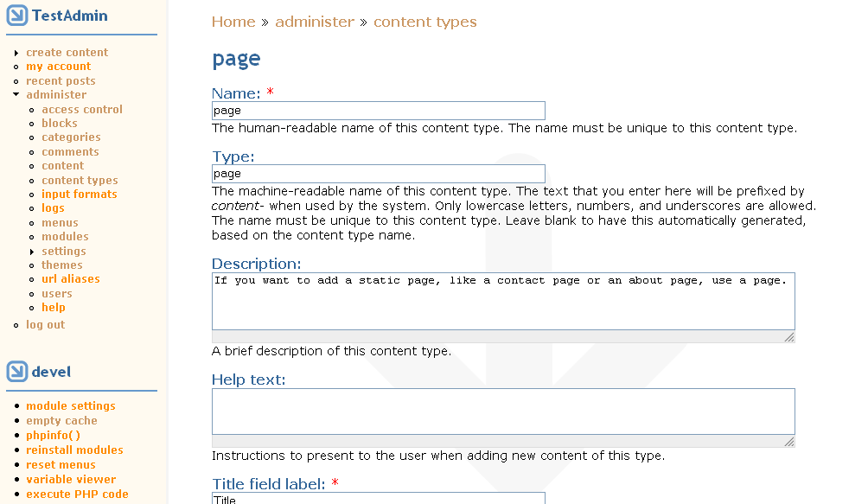The image size is (868, 504).
Task: Open the variable viewer link
Action: pyautogui.click(x=71, y=480)
